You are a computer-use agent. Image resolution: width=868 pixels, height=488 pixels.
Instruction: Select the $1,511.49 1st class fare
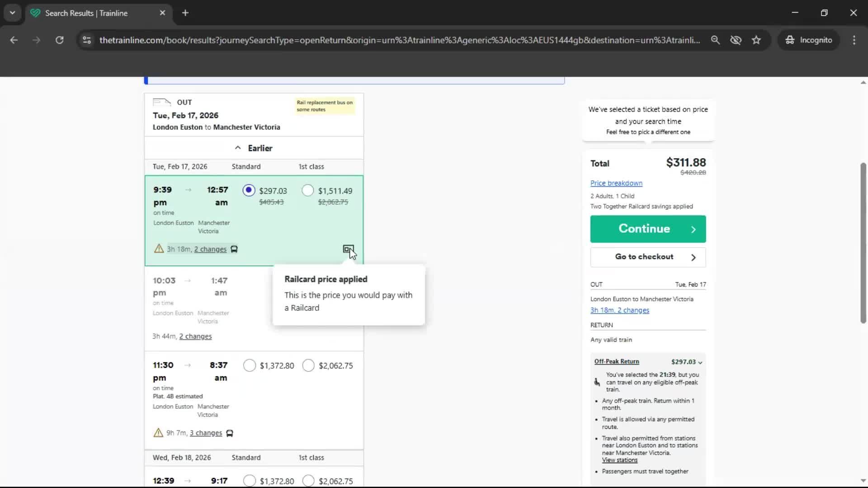click(308, 191)
